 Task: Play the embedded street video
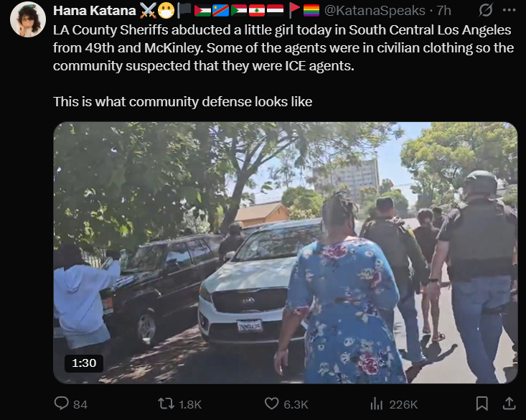tap(285, 253)
